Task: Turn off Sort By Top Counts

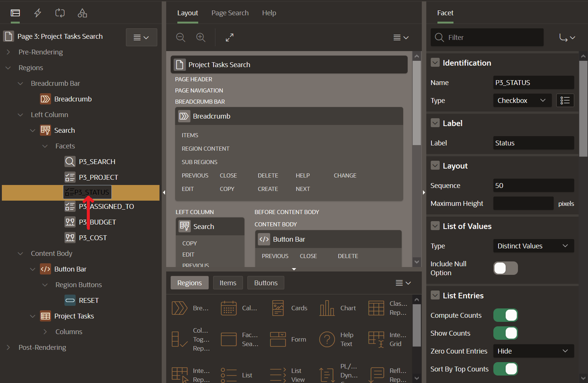Action: tap(505, 369)
